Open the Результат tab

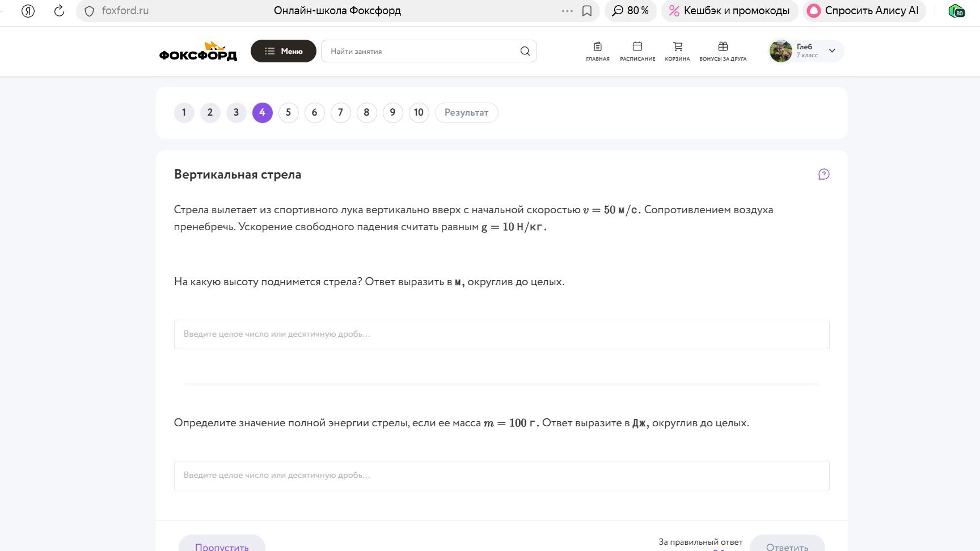[x=466, y=112]
